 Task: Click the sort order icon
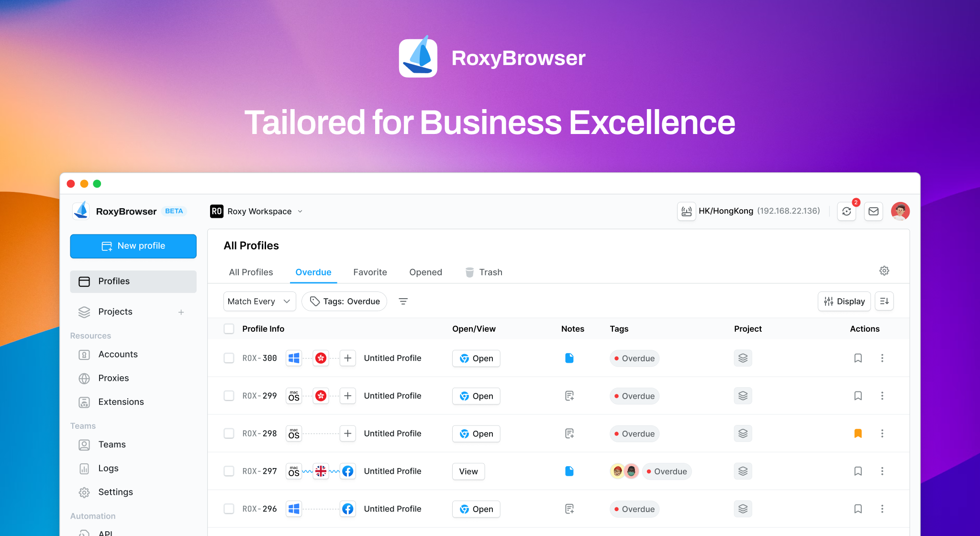[x=884, y=301]
